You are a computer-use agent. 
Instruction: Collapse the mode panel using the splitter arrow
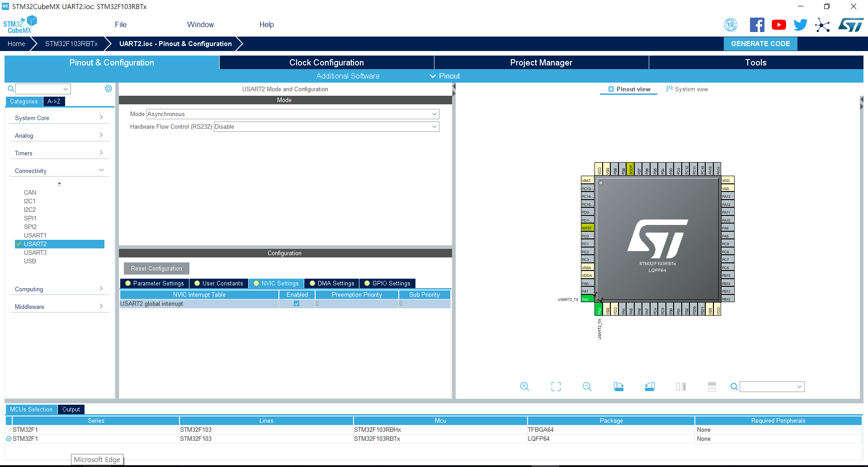click(453, 87)
